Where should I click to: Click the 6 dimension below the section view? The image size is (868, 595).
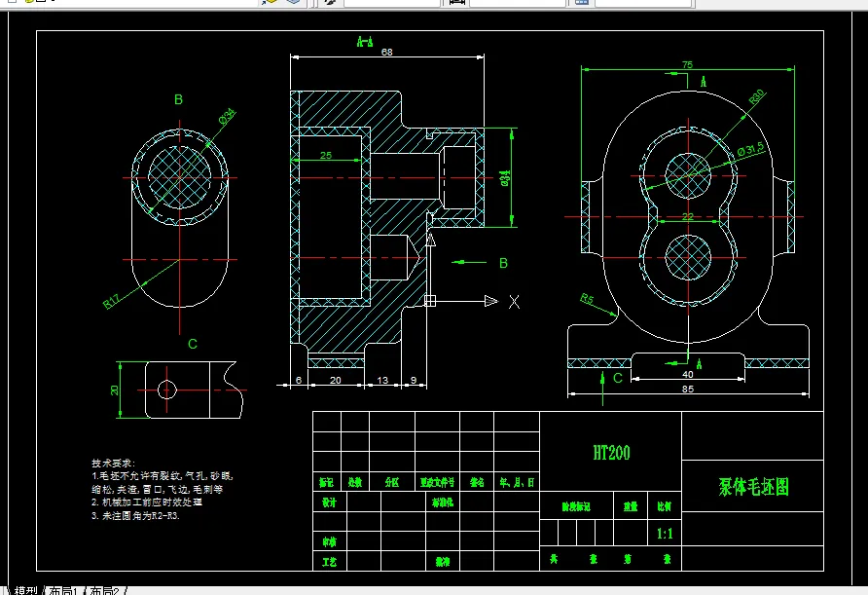(299, 380)
